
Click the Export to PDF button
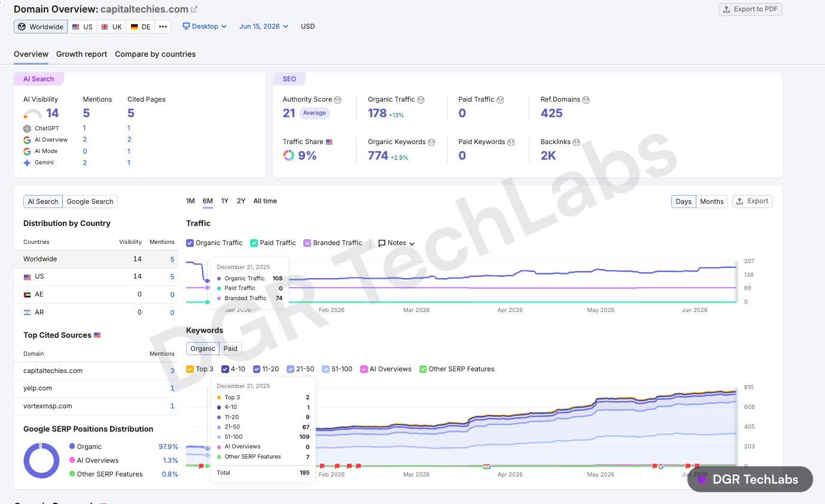click(x=750, y=9)
